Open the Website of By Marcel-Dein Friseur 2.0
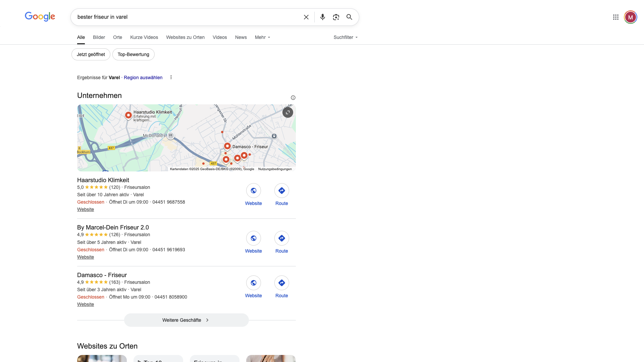The height and width of the screenshot is (362, 644). 253,238
